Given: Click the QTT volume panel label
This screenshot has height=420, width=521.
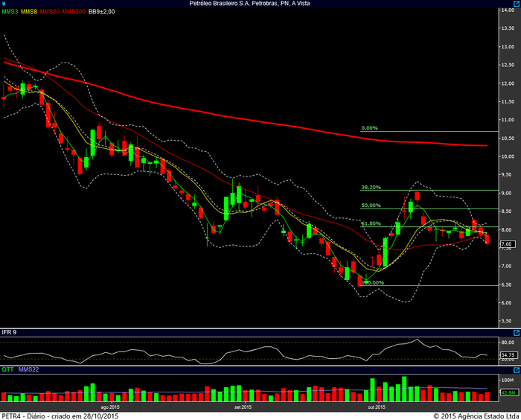Looking at the screenshot, I should 7,369.
